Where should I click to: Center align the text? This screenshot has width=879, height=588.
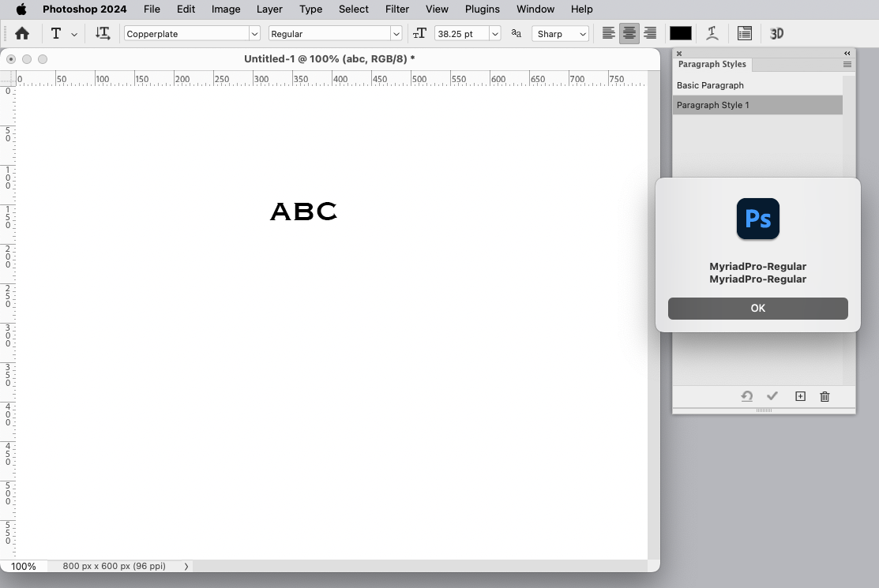[x=629, y=33]
